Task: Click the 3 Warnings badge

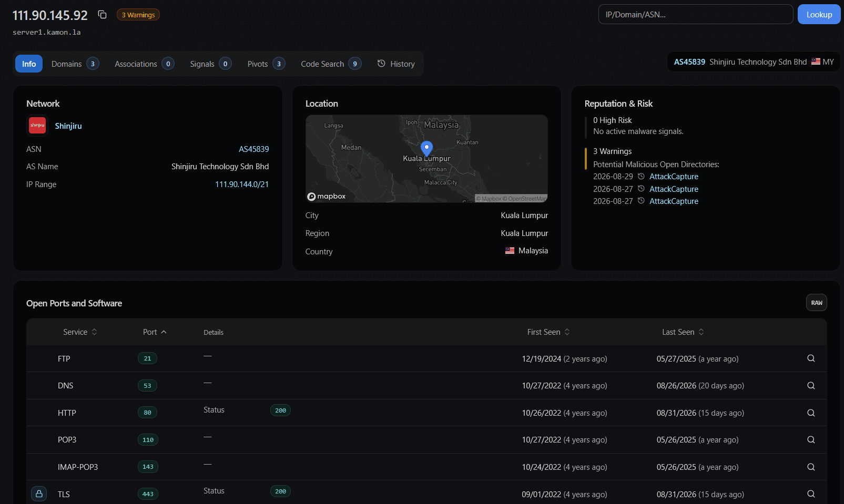Action: [x=138, y=15]
